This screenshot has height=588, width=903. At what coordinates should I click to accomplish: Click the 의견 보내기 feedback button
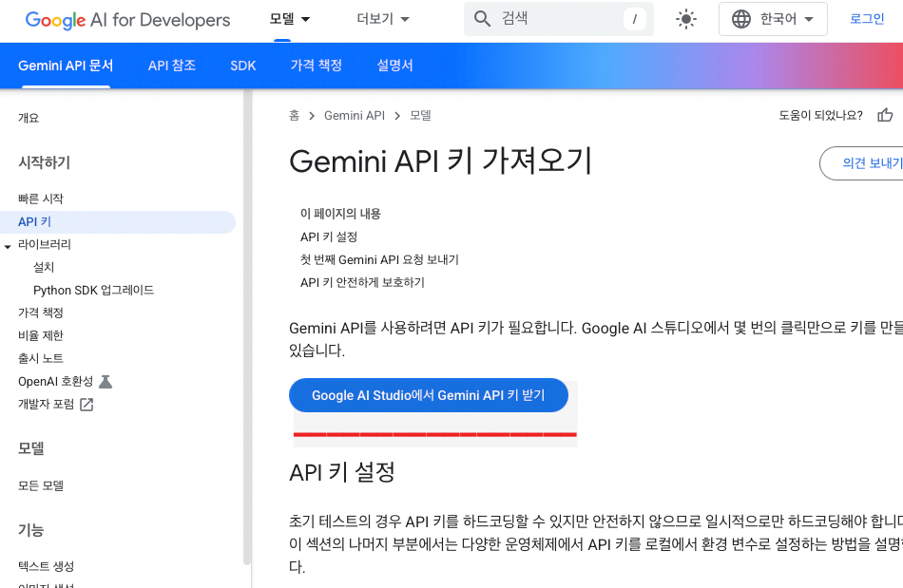(861, 163)
